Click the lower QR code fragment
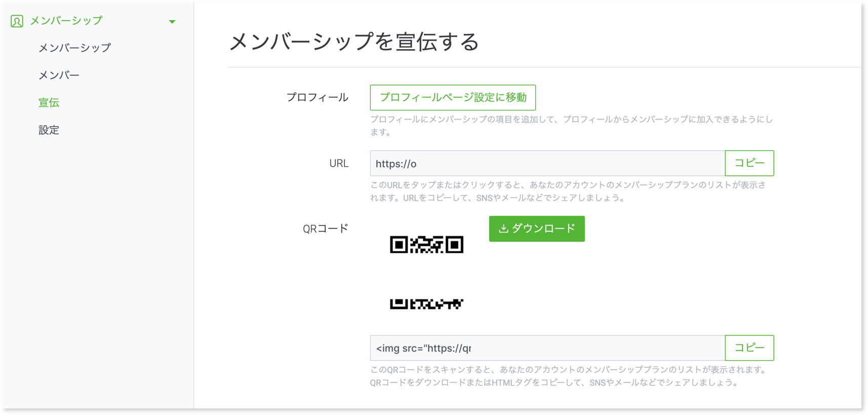 pos(426,304)
